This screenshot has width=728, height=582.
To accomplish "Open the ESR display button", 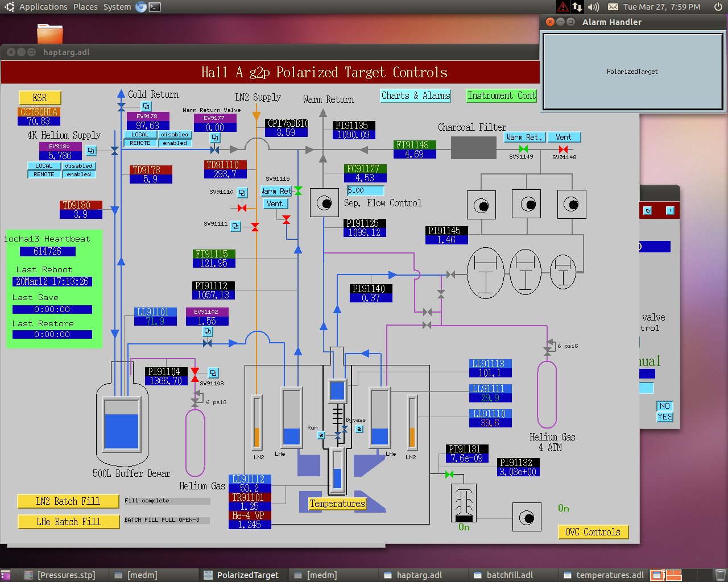I will (40, 98).
